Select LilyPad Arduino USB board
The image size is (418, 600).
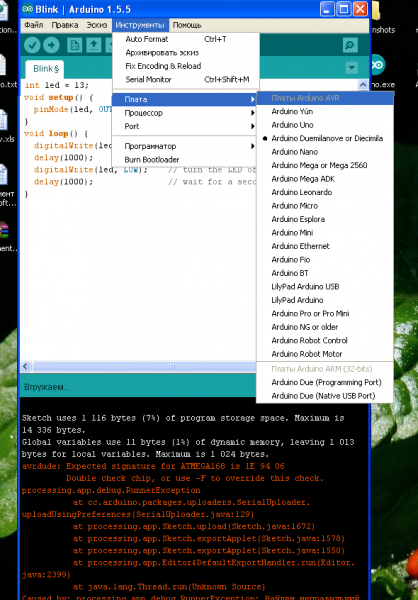pyautogui.click(x=325, y=287)
